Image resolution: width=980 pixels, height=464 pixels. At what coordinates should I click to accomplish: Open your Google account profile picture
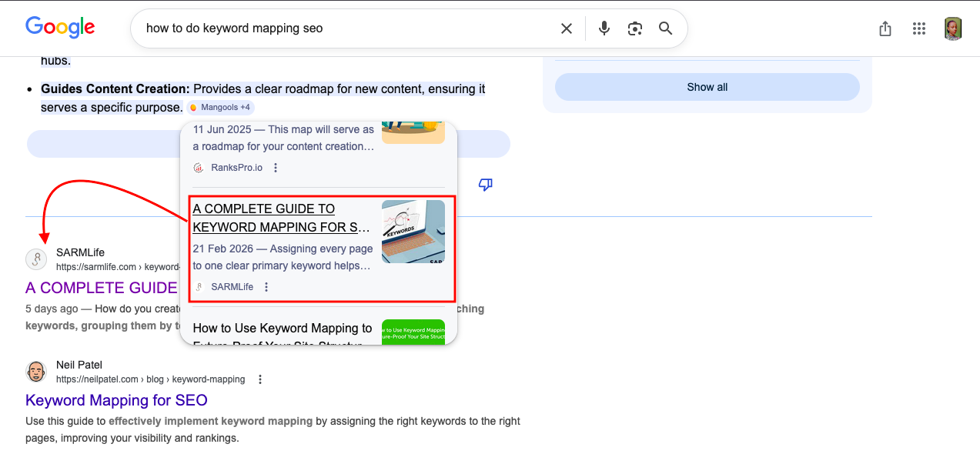click(952, 28)
